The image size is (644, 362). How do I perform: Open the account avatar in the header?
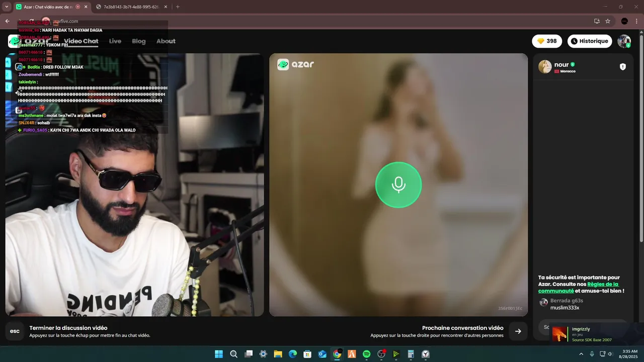coord(624,41)
